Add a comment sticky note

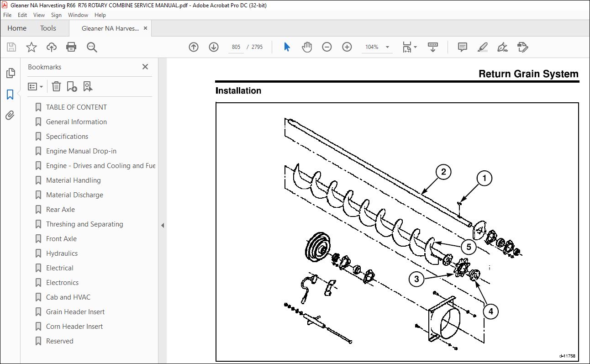coord(463,47)
